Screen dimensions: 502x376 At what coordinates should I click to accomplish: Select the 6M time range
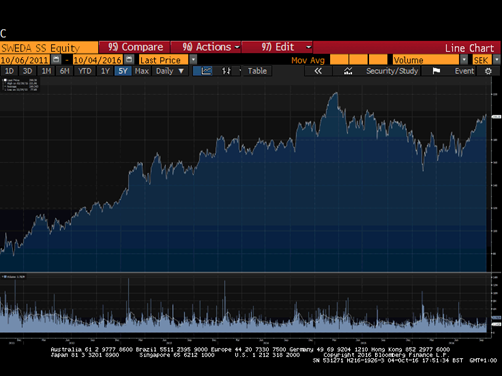pos(65,71)
